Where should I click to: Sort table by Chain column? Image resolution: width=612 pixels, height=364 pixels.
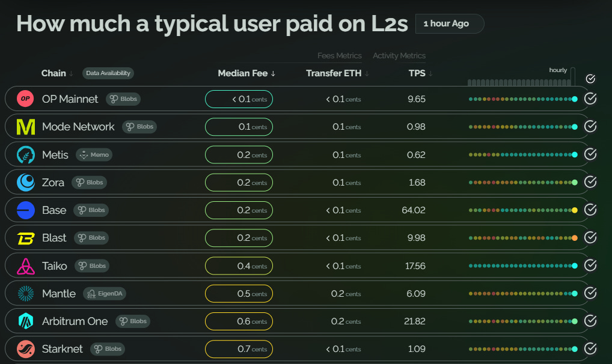point(57,73)
